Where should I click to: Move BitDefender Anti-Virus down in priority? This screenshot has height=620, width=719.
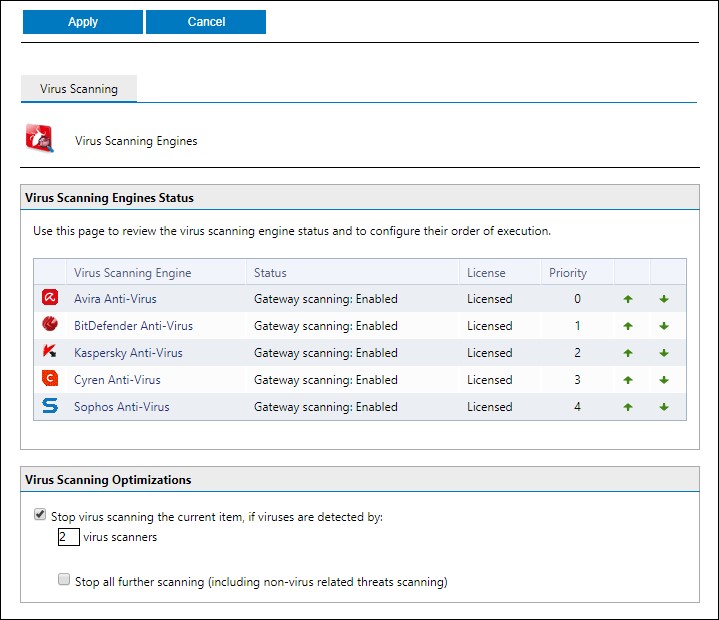click(x=664, y=326)
